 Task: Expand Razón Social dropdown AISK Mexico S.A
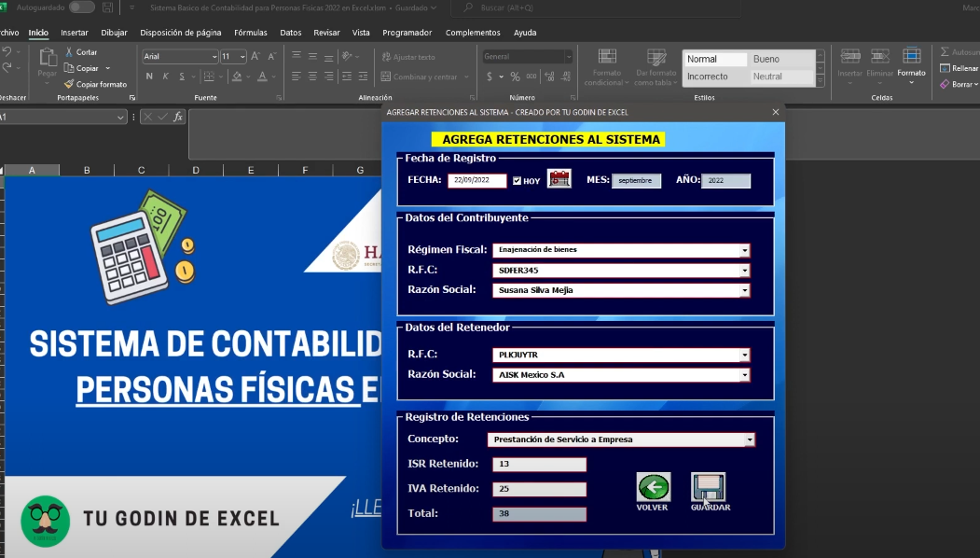(x=744, y=375)
